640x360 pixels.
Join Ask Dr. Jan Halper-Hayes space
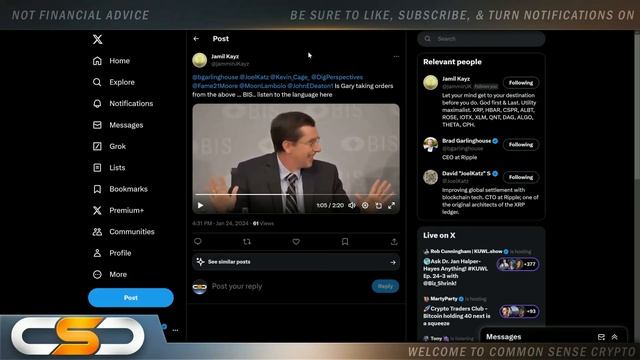pos(456,272)
